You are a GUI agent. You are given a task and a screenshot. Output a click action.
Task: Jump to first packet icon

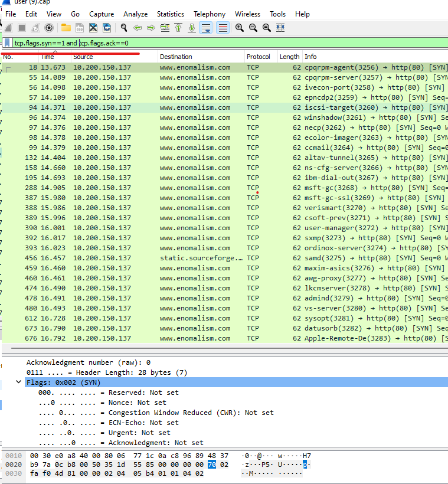(x=178, y=28)
